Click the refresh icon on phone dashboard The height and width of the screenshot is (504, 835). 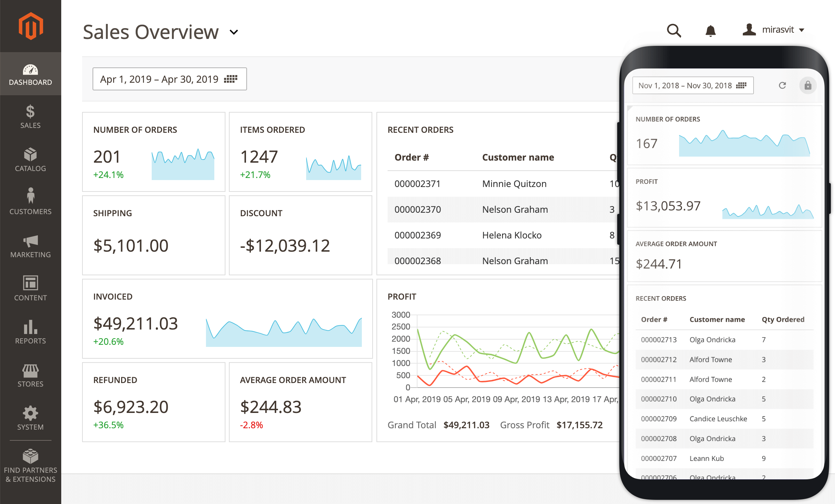click(782, 86)
